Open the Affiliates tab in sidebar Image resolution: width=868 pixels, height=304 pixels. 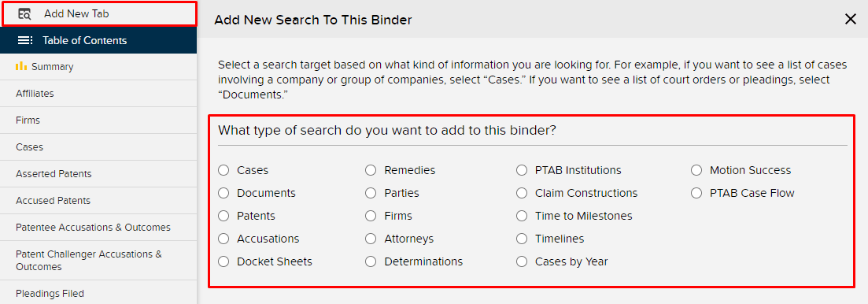click(98, 94)
